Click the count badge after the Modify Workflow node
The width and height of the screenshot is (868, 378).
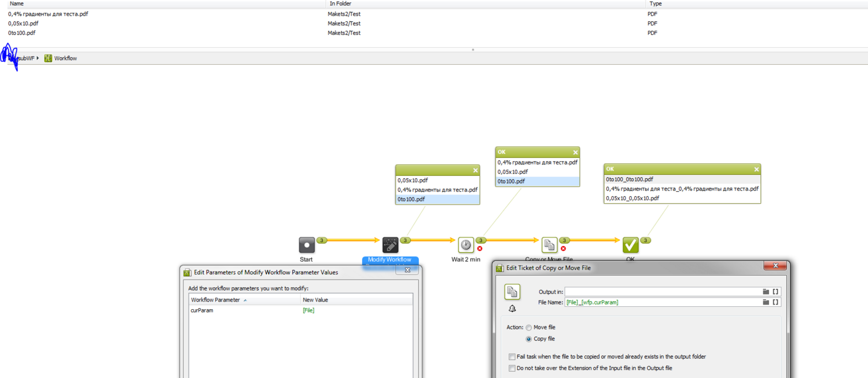pyautogui.click(x=406, y=240)
